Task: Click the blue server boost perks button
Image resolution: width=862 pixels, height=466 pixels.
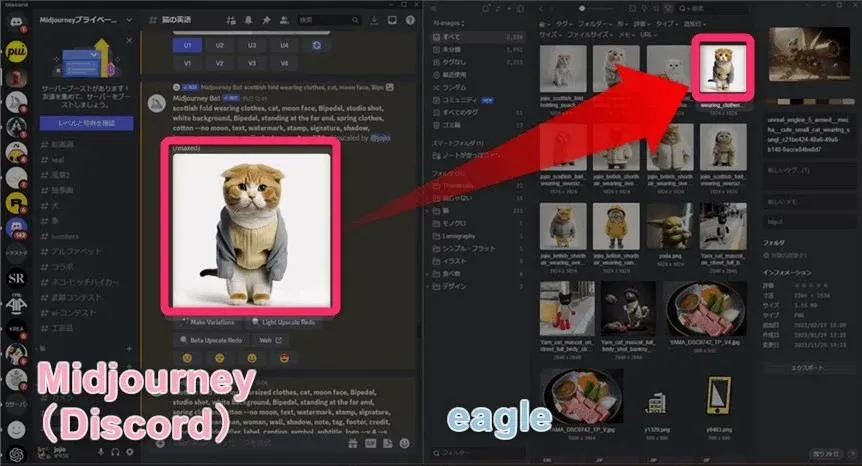Action: 86,123
